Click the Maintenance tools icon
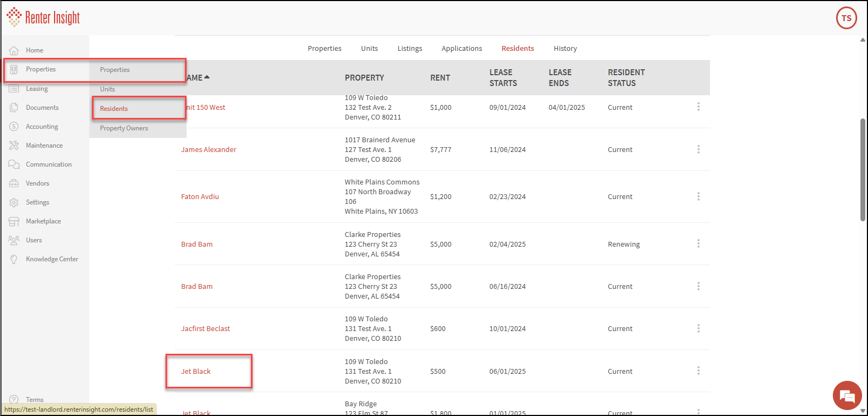The image size is (868, 416). [14, 146]
